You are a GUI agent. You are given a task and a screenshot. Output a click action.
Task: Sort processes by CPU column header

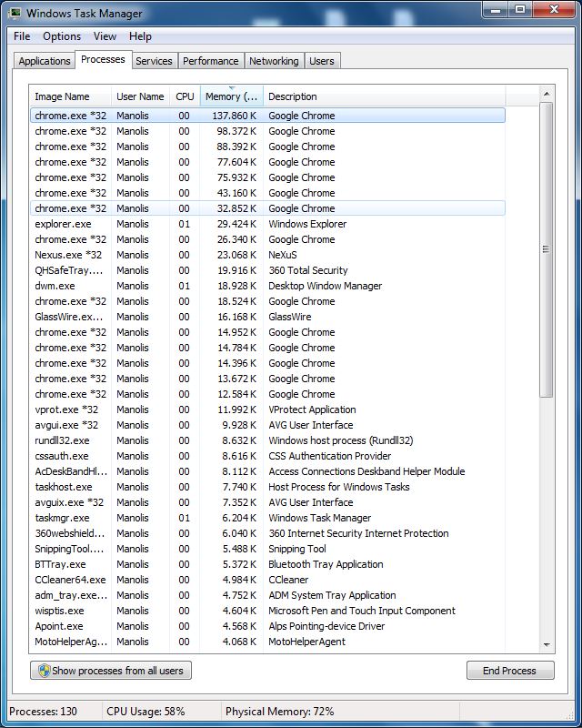185,96
